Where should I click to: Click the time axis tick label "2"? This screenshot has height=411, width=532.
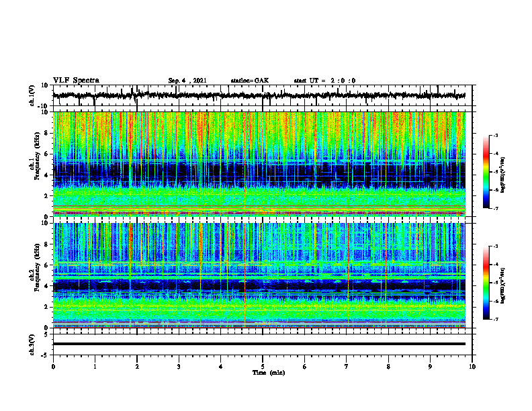(x=137, y=367)
